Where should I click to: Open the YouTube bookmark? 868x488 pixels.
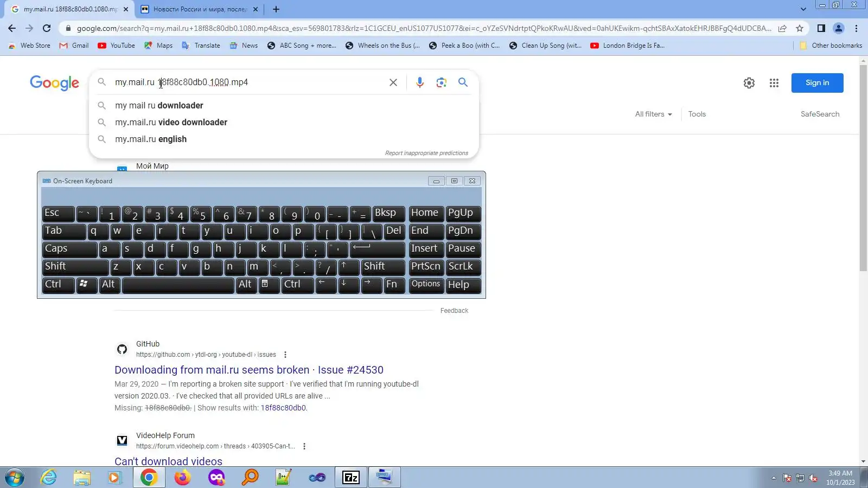click(117, 46)
